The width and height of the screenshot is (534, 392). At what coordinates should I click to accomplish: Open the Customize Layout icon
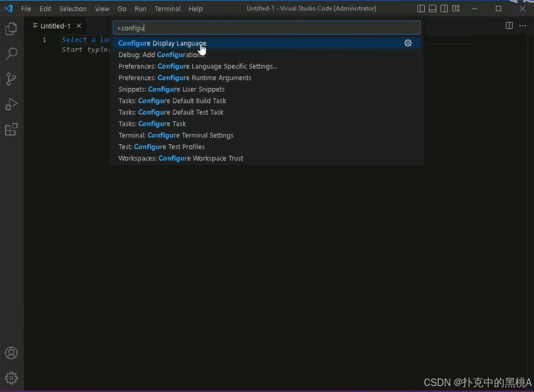point(456,8)
